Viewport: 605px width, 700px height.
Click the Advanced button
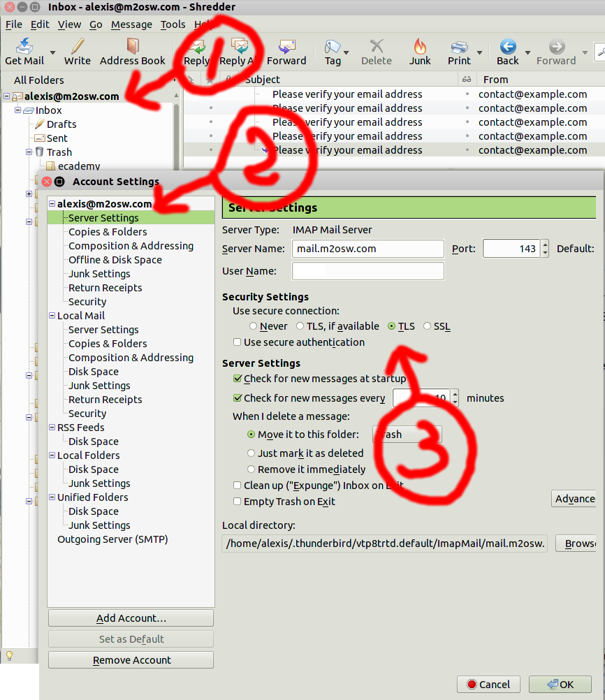coord(574,499)
